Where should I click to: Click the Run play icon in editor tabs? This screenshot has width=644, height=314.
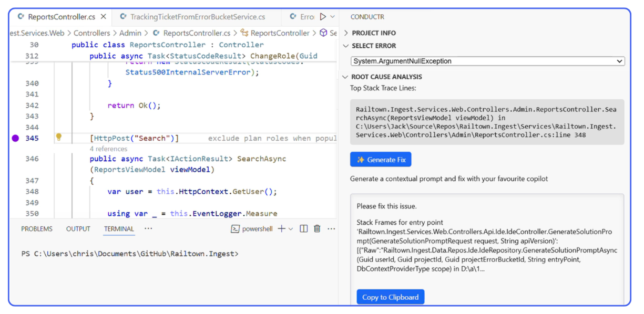click(323, 17)
